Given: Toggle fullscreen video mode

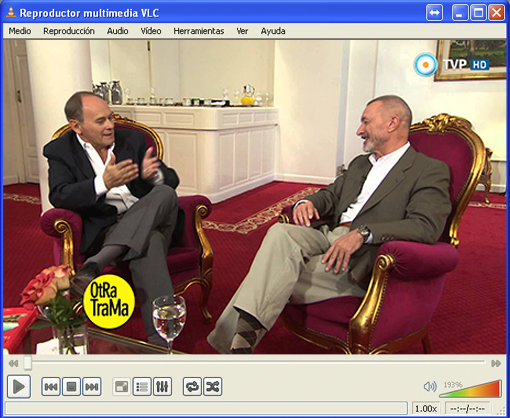Looking at the screenshot, I should (121, 387).
